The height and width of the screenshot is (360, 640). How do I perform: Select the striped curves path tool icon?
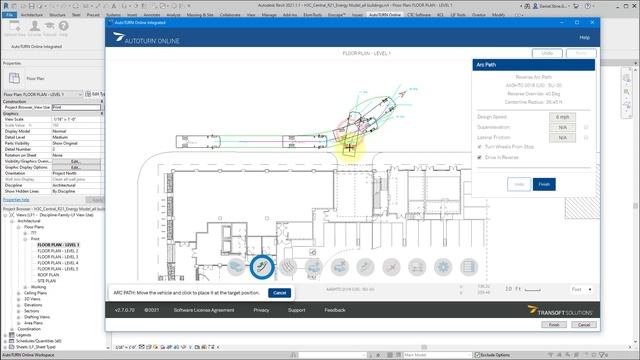(x=288, y=267)
